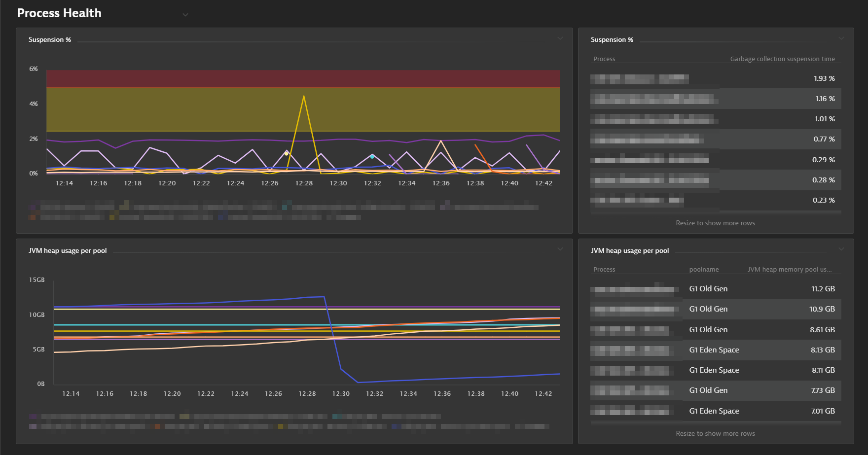The width and height of the screenshot is (868, 455).
Task: Select the 0.29 % suspension value
Action: pos(824,160)
